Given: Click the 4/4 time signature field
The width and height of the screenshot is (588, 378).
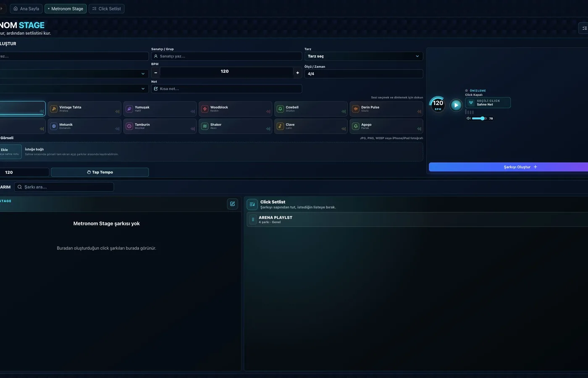Looking at the screenshot, I should (364, 73).
